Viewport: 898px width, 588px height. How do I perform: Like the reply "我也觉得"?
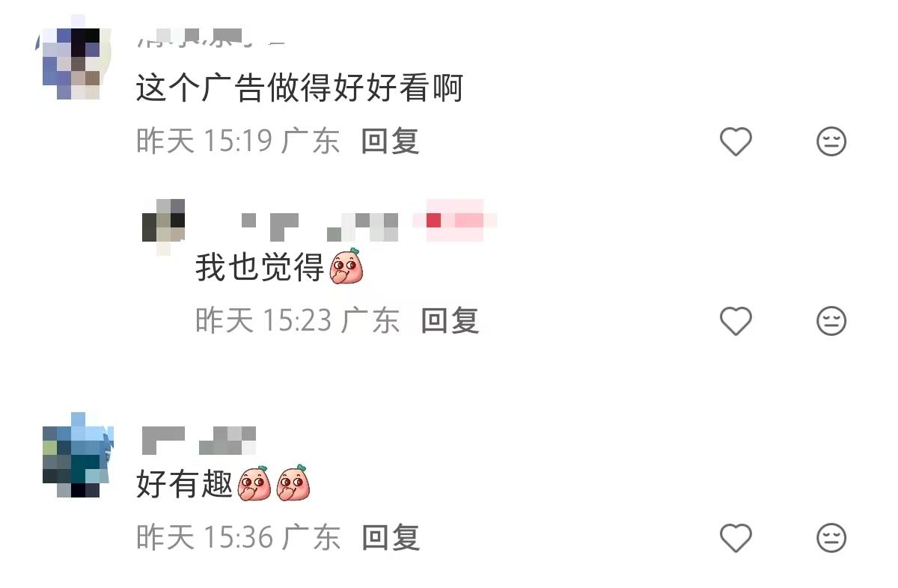point(736,321)
